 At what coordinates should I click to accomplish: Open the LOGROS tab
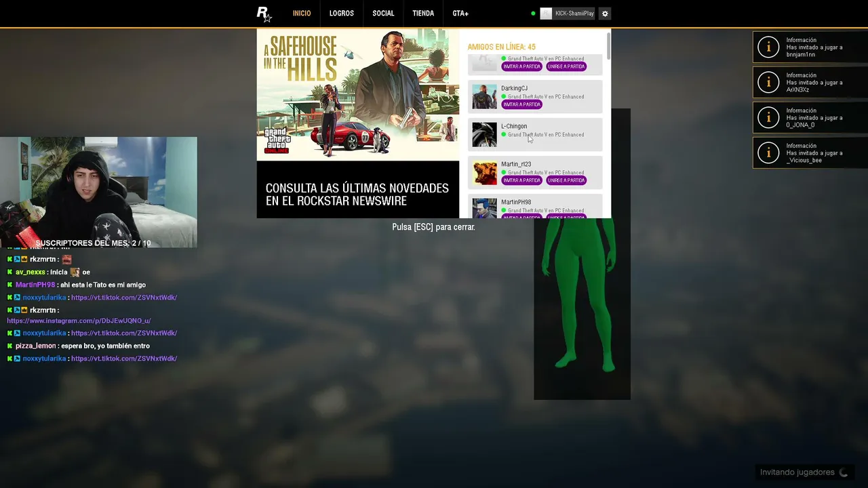tap(342, 14)
